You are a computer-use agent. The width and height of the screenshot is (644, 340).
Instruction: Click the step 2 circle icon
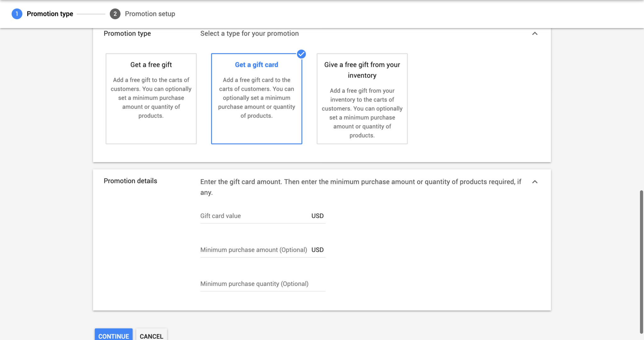pos(115,14)
